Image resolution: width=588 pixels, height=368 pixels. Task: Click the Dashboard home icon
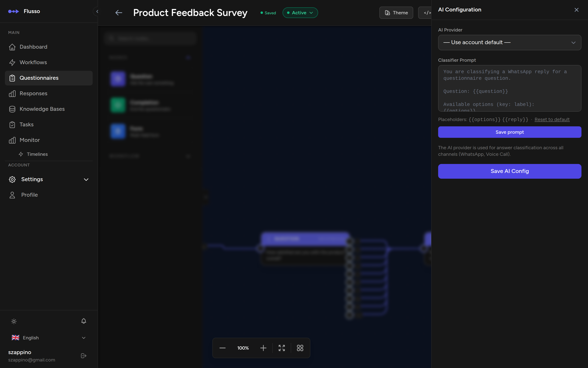12,47
